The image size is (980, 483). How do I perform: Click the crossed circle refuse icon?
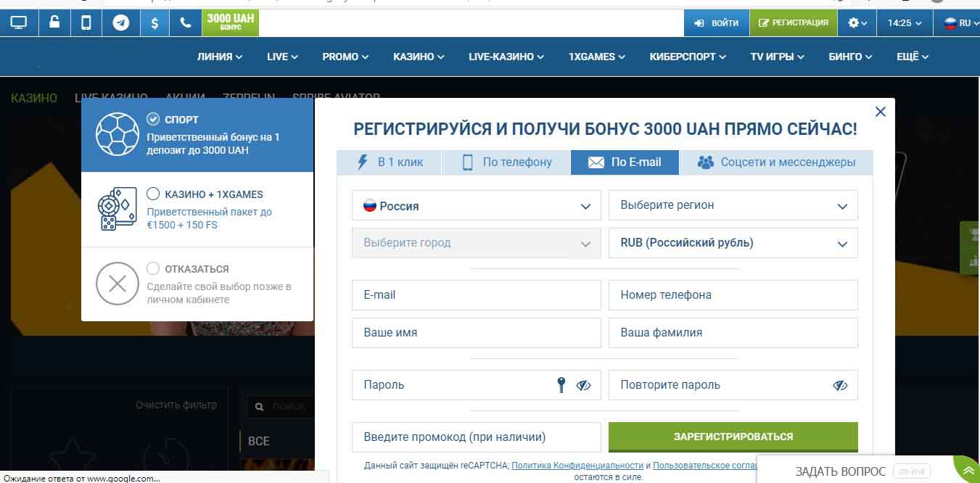click(x=117, y=284)
